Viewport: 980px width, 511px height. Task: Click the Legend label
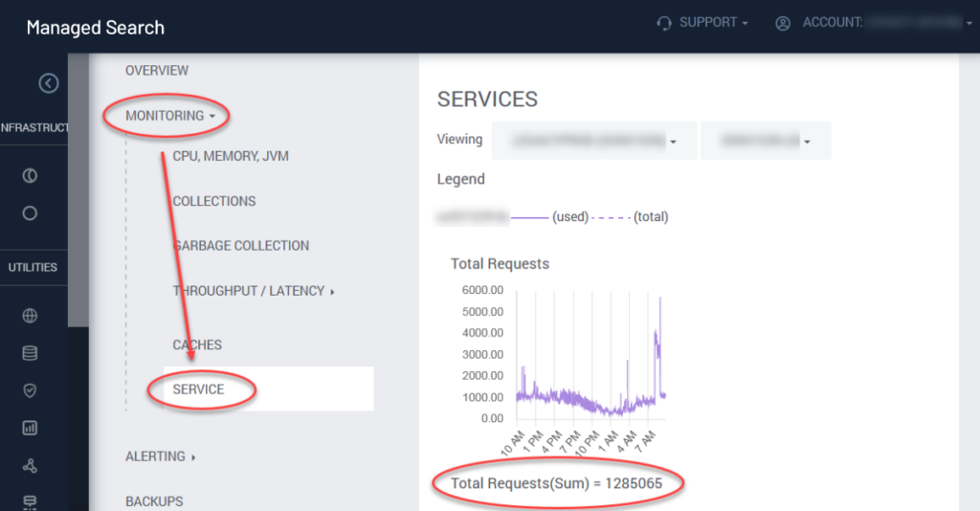point(460,179)
